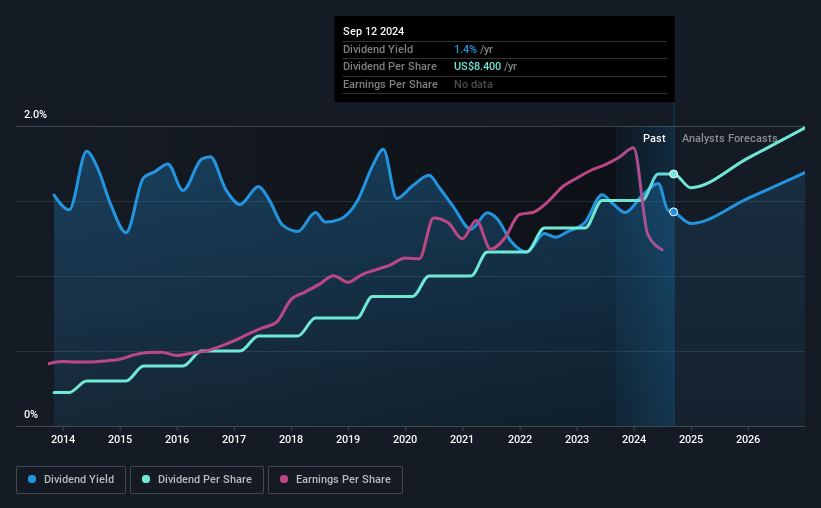Toggle the Dividend Per Share legend button
The width and height of the screenshot is (821, 508).
(197, 480)
